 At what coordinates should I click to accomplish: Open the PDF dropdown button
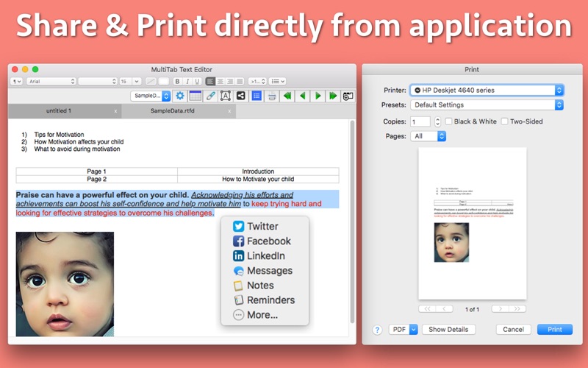pos(403,329)
